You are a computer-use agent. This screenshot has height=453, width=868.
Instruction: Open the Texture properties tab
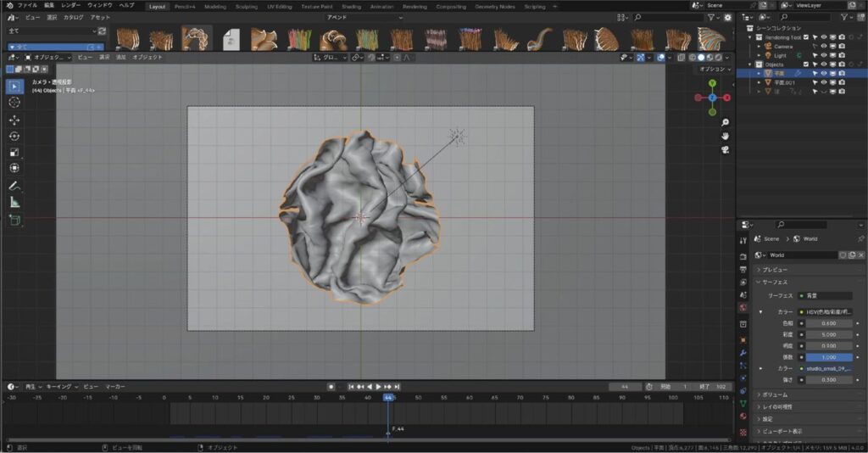click(x=743, y=432)
